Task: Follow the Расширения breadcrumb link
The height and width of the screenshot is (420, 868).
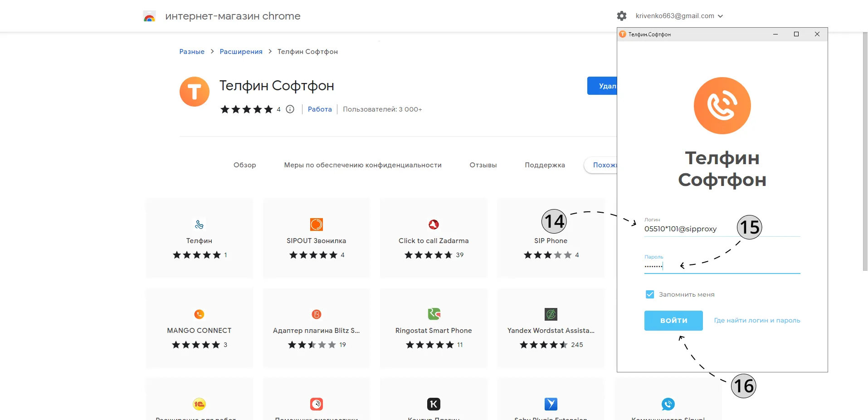Action: click(241, 52)
